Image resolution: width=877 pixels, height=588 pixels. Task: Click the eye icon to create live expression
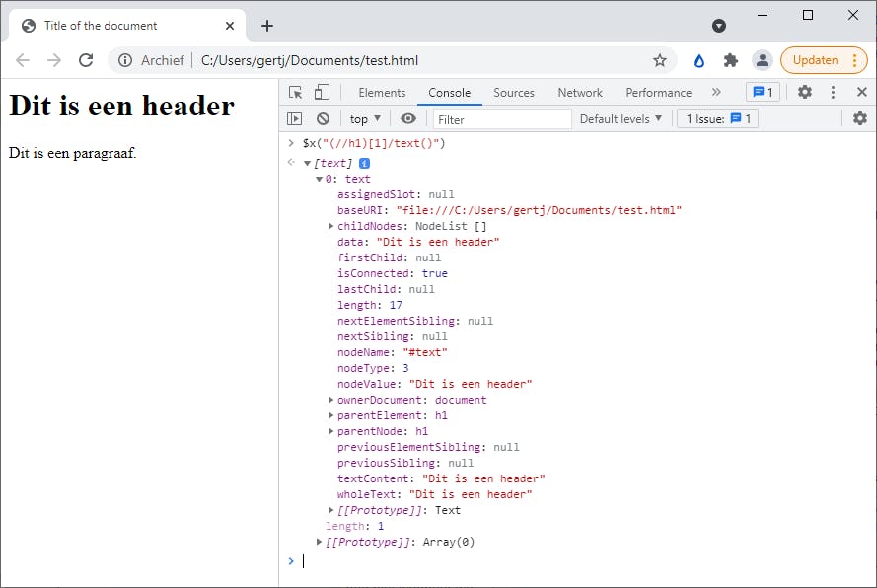(408, 119)
